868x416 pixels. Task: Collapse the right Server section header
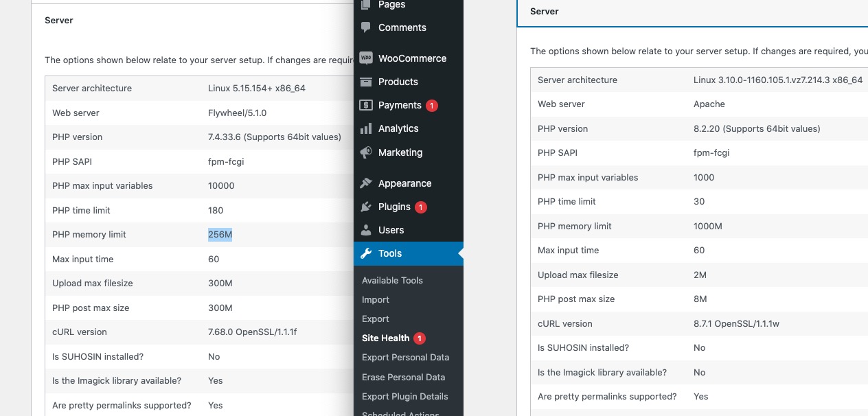(692, 12)
